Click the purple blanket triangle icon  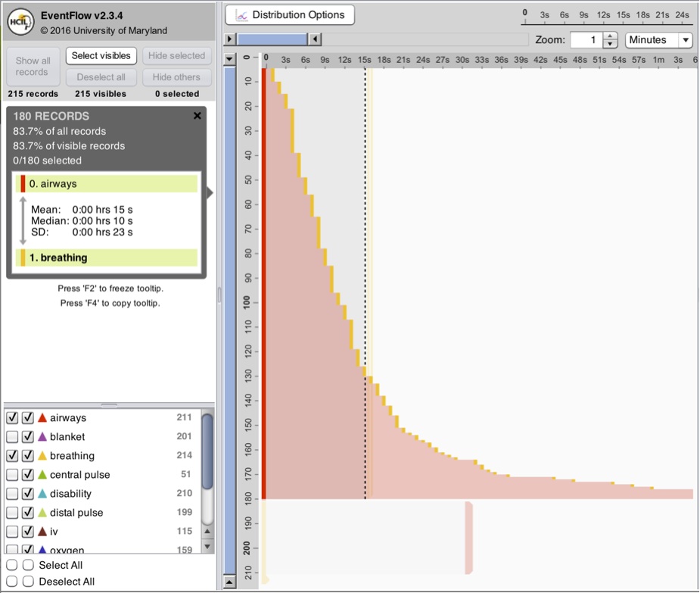click(x=42, y=437)
